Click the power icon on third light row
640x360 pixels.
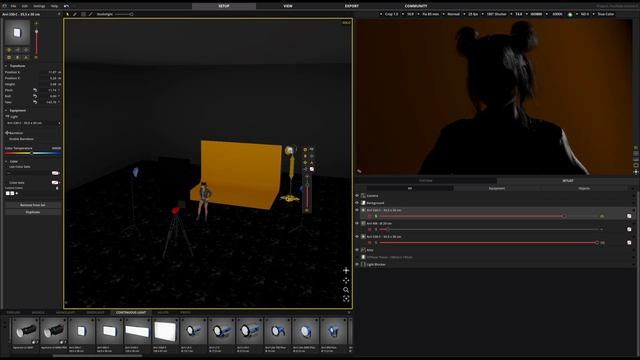pos(370,242)
